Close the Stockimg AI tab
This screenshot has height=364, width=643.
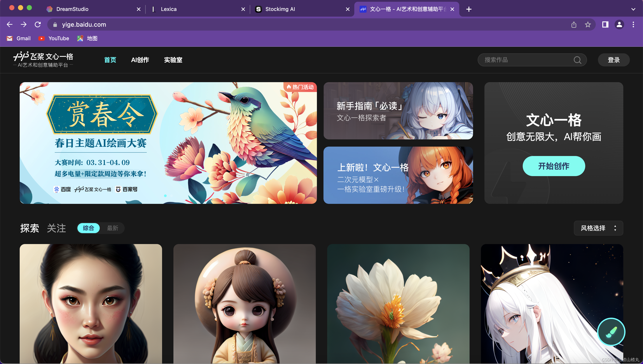tap(348, 9)
